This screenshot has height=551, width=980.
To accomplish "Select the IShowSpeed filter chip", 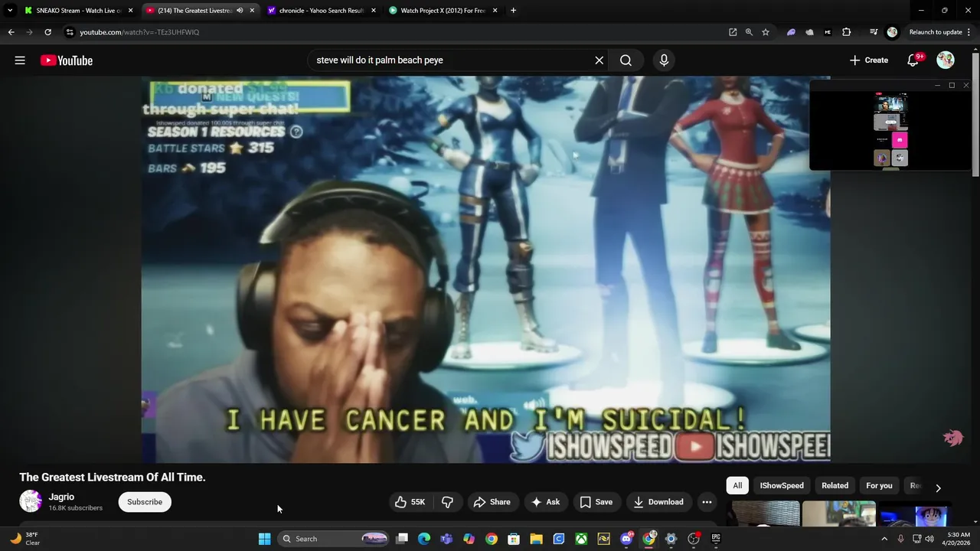I will click(782, 485).
